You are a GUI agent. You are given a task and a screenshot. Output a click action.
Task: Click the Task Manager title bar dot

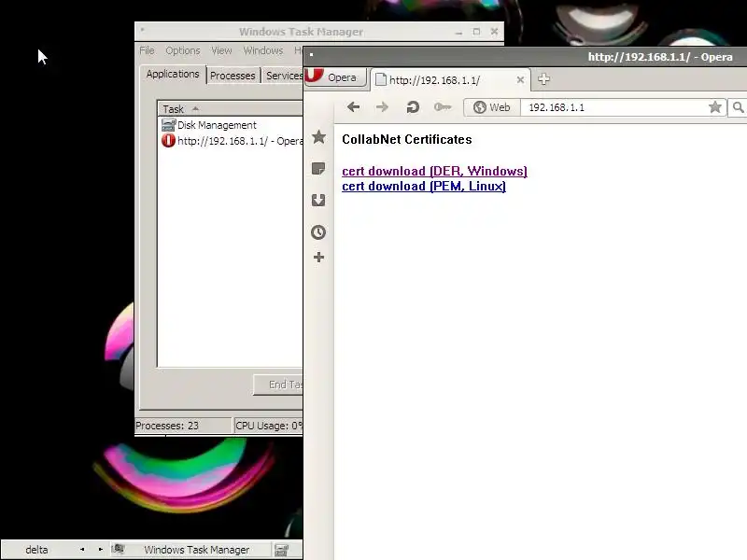pos(143,30)
